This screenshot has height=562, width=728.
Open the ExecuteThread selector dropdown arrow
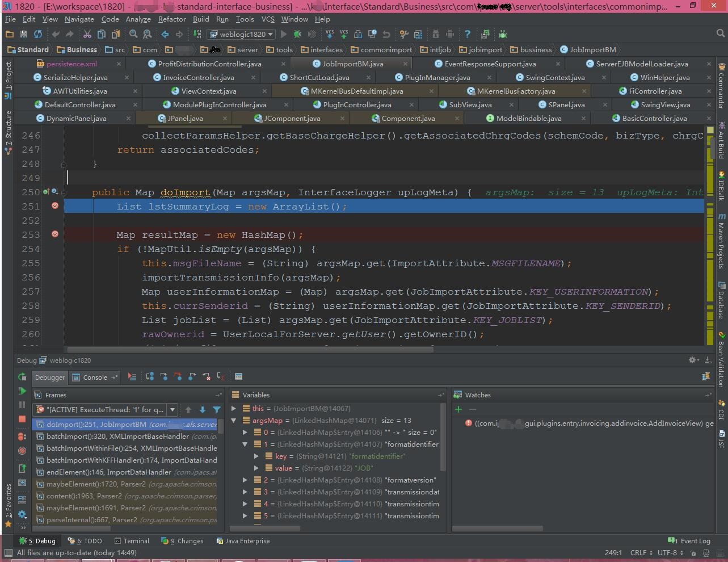click(172, 409)
